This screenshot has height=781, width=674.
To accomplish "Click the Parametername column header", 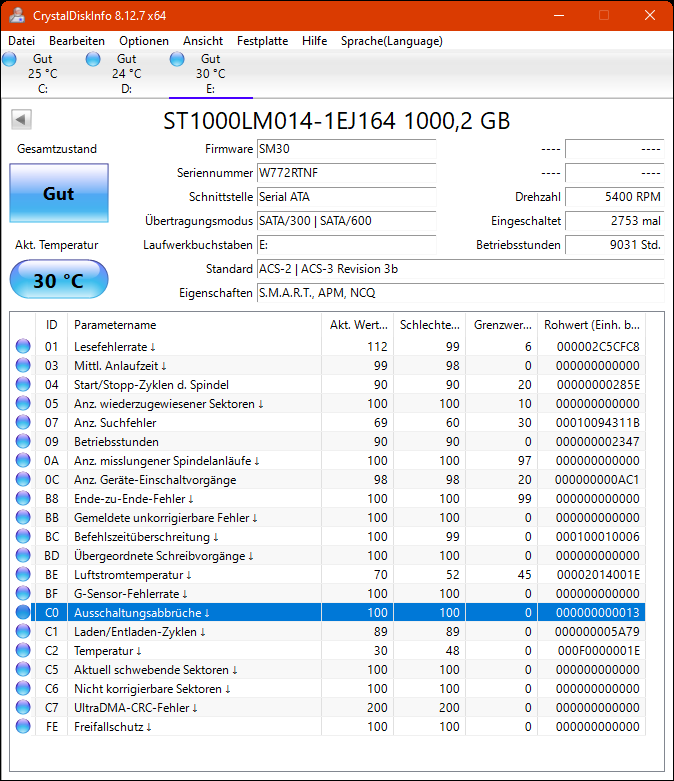I will point(195,325).
